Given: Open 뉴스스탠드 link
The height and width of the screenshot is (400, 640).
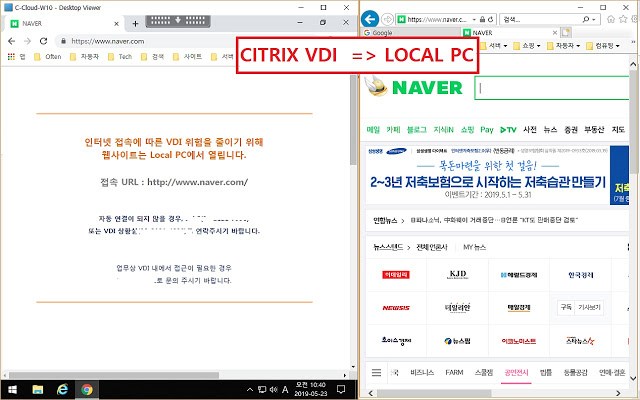Looking at the screenshot, I should pyautogui.click(x=388, y=247).
